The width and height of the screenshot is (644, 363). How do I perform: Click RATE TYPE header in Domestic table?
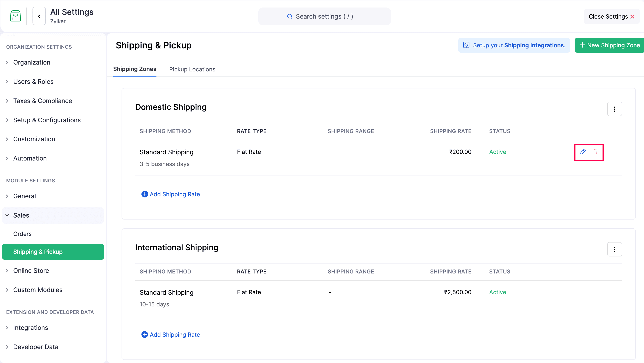(252, 131)
